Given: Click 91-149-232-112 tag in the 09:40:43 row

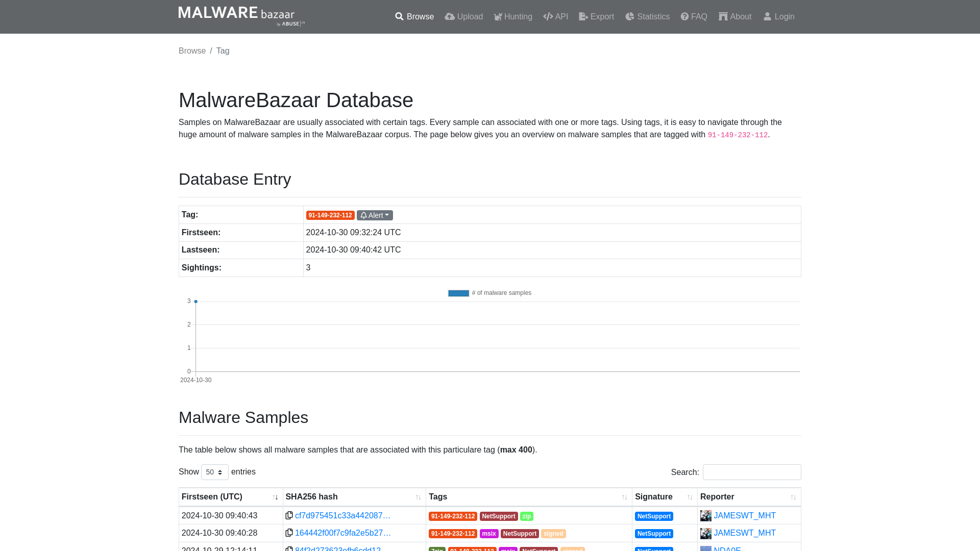Looking at the screenshot, I should [x=453, y=516].
